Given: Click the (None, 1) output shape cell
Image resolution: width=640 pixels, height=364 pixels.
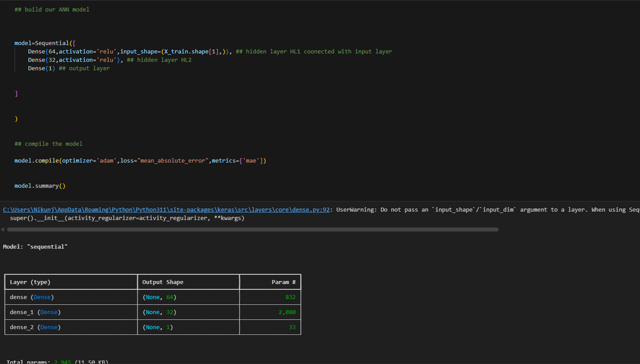Looking at the screenshot, I should 156,327.
